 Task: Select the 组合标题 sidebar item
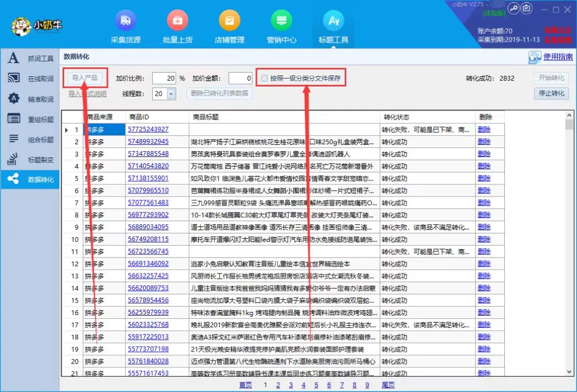[30, 139]
